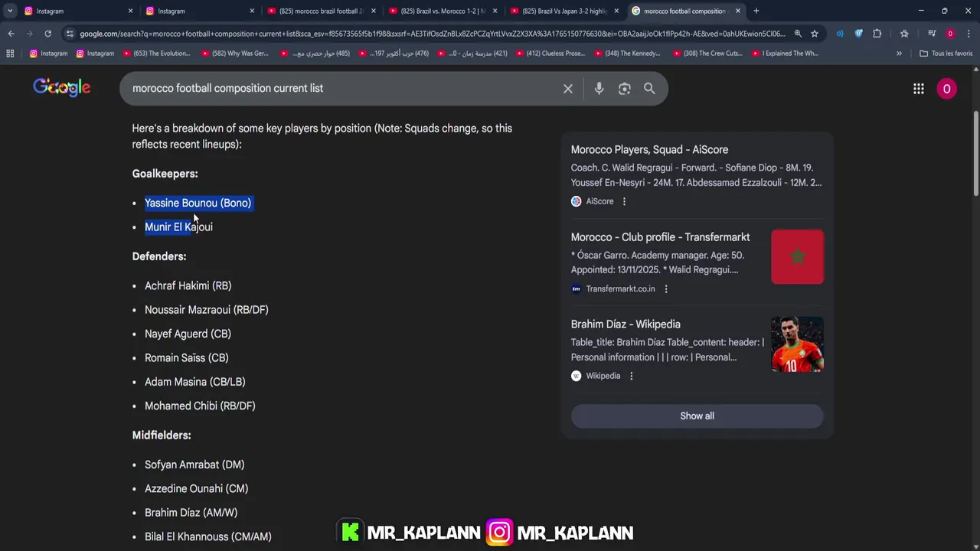This screenshot has height=551, width=980.
Task: Click Brahim Díaz (AM/W) list item
Action: (x=191, y=513)
